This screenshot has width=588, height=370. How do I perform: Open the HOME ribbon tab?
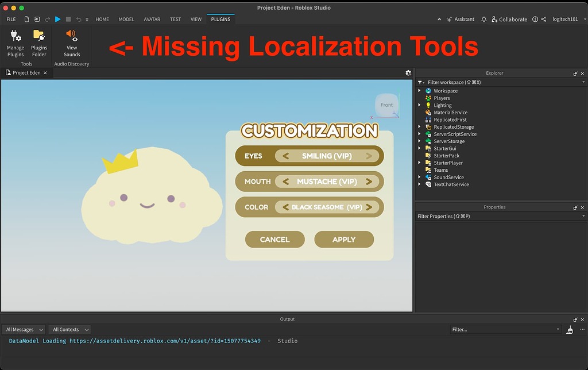tap(102, 19)
